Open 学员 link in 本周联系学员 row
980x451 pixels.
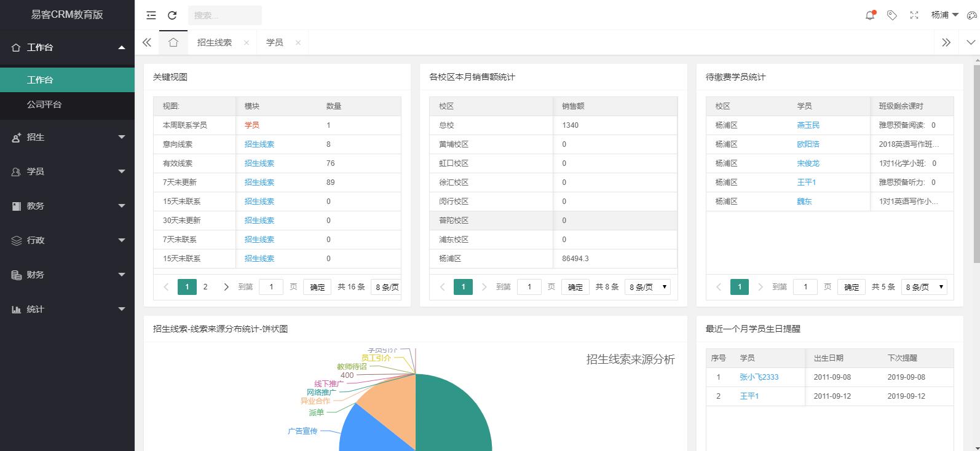(x=252, y=125)
